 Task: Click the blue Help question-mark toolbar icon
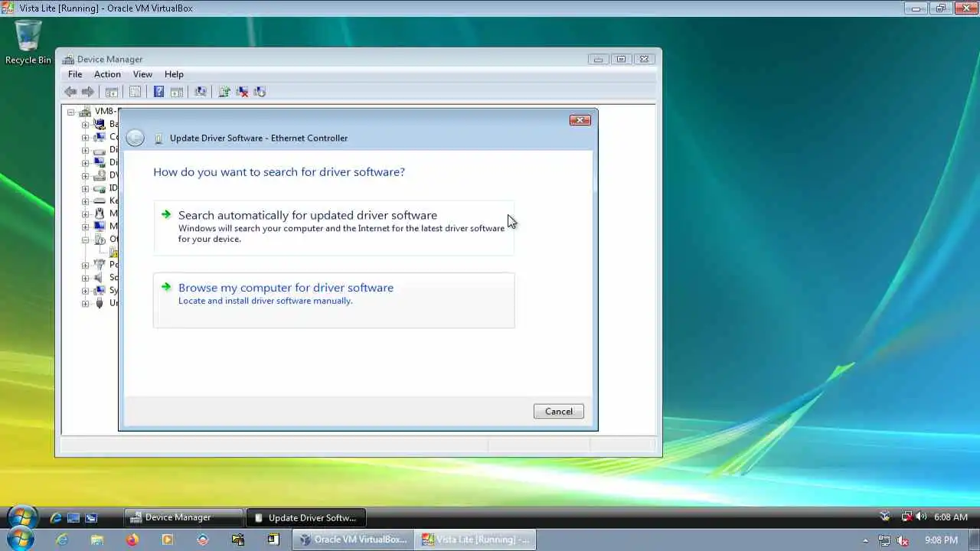click(158, 92)
